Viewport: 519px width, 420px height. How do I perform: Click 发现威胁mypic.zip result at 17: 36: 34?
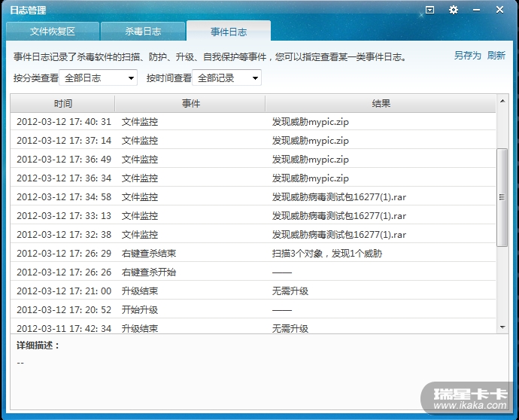[x=311, y=178]
